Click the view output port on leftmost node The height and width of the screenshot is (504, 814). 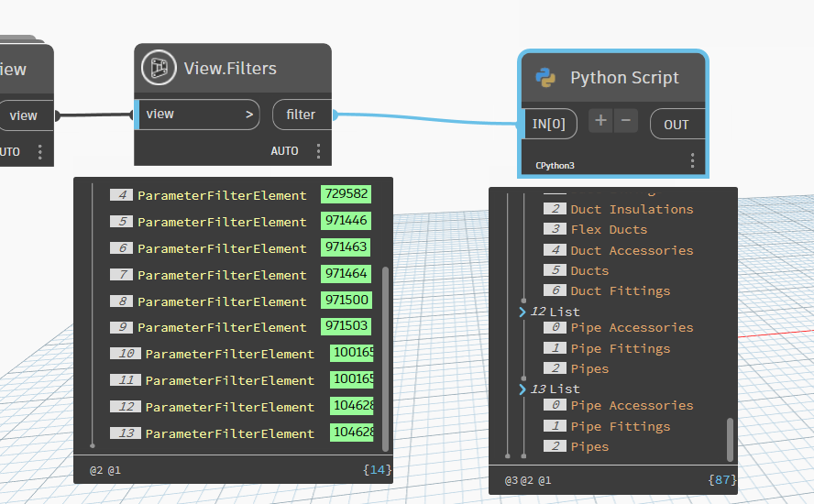[26, 115]
